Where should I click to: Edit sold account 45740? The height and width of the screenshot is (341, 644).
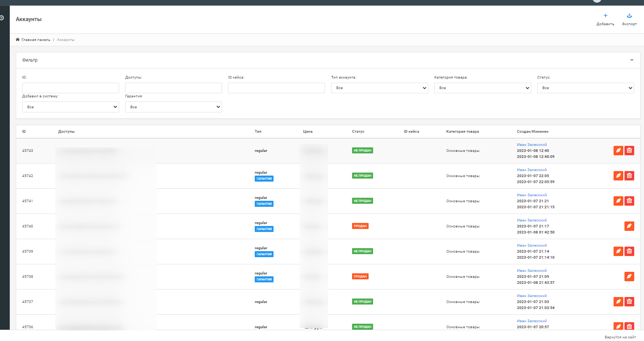tap(629, 226)
